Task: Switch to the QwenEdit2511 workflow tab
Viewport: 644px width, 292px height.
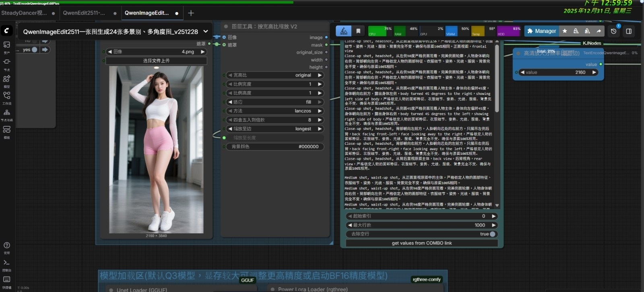Action: (x=84, y=13)
